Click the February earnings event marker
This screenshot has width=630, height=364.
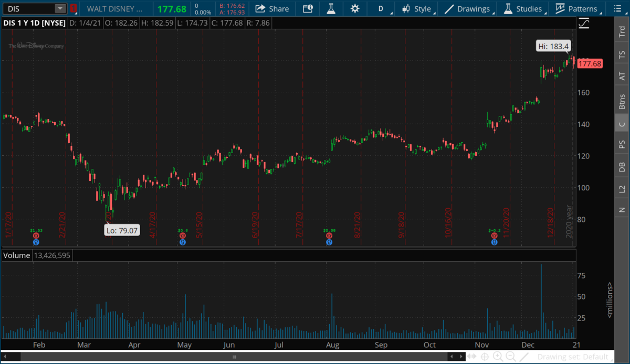[x=36, y=242]
